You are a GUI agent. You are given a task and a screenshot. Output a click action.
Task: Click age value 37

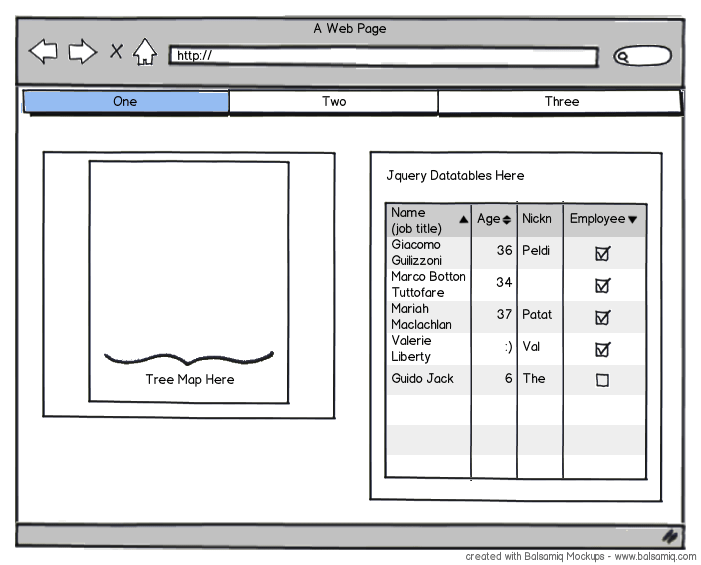[x=504, y=315]
